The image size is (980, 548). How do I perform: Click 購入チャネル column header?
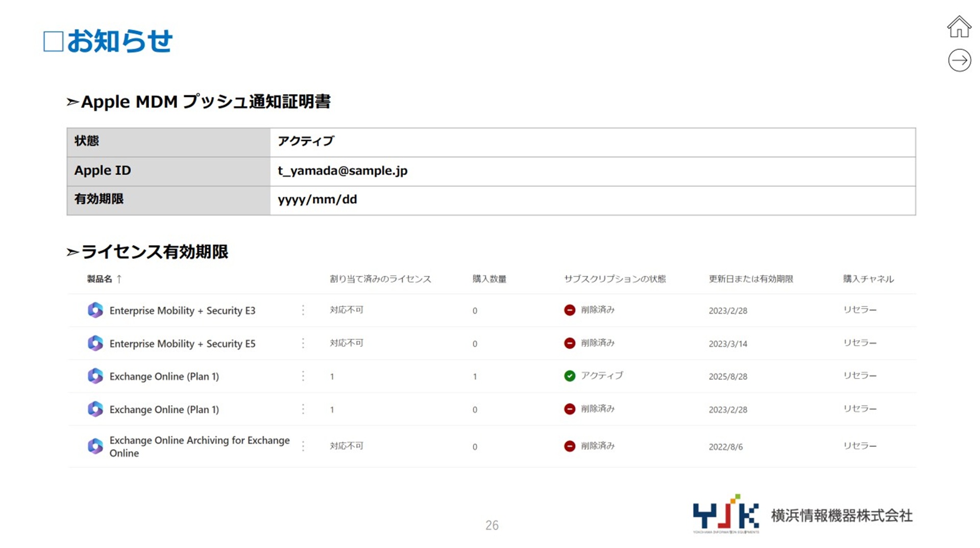point(868,279)
